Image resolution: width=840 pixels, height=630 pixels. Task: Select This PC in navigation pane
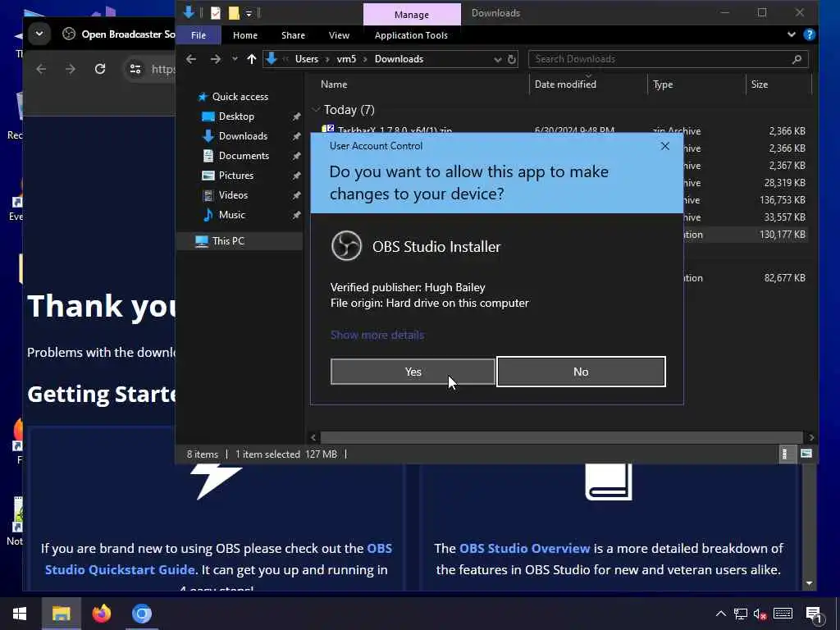click(x=228, y=241)
